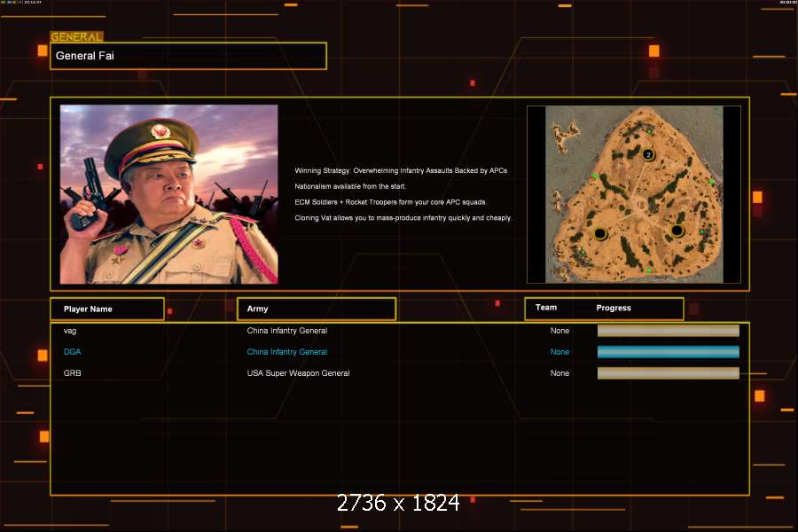Select start position 2 on the map

point(648,154)
